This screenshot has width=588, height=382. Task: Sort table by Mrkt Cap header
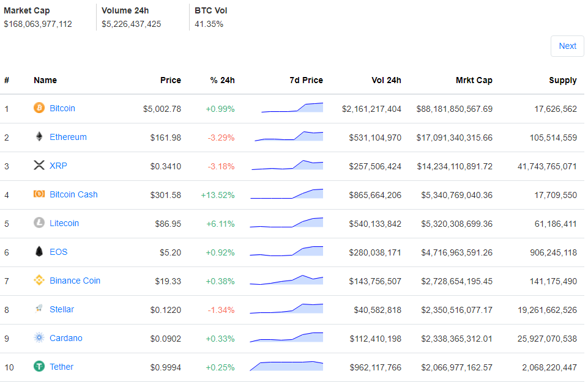pyautogui.click(x=474, y=80)
